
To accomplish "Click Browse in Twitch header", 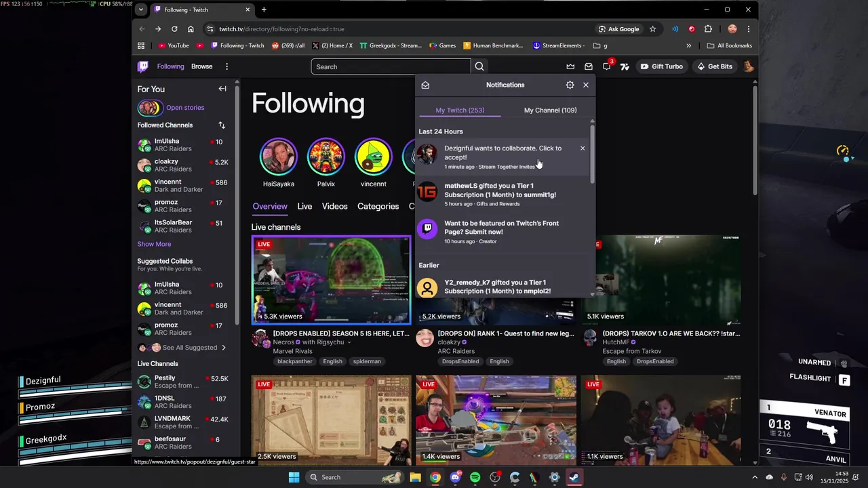I will (201, 66).
